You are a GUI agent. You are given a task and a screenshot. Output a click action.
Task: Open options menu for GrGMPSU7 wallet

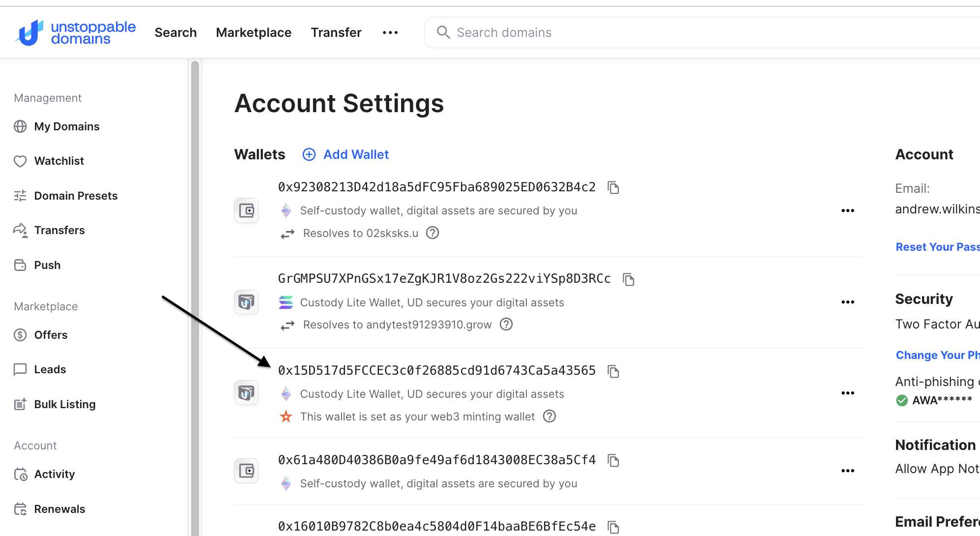click(x=848, y=302)
